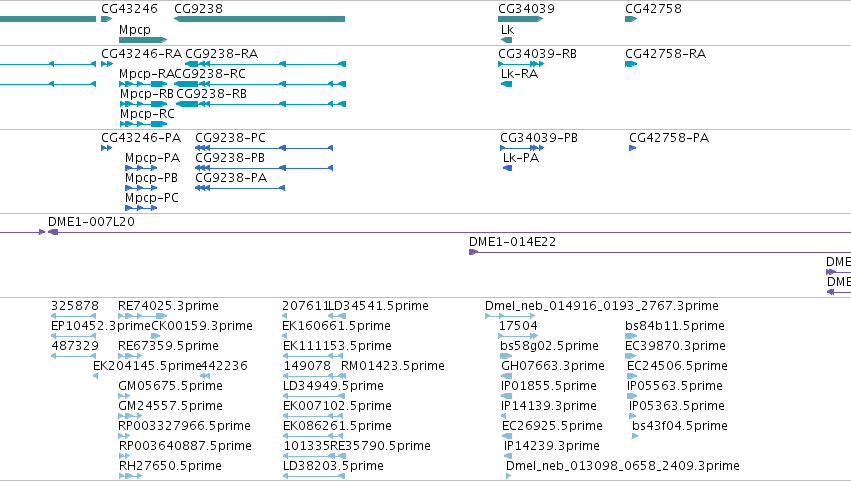Select the CG34039 gene label
The image size is (851, 481).
[x=526, y=9]
